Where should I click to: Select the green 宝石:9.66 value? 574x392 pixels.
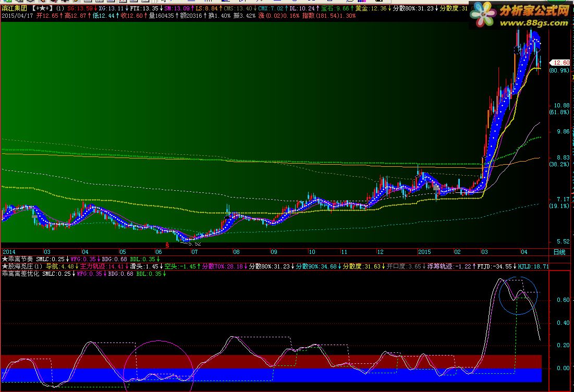coord(335,8)
